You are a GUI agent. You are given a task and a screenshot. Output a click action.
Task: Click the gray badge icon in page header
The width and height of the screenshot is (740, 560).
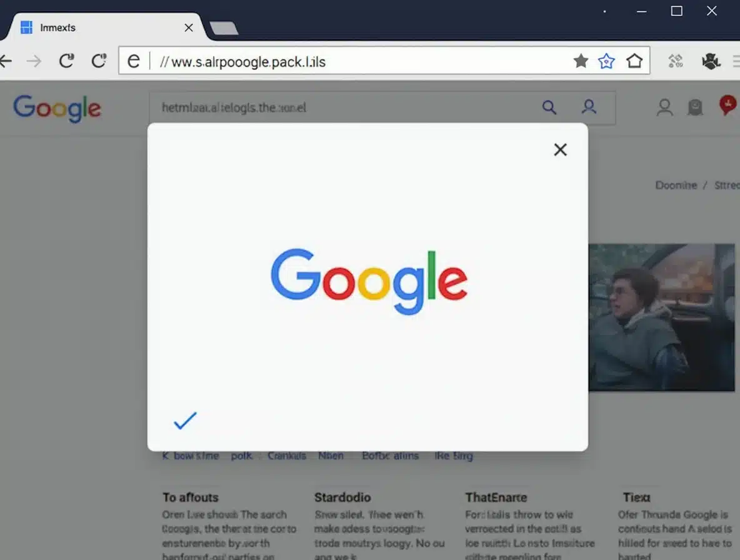point(695,107)
